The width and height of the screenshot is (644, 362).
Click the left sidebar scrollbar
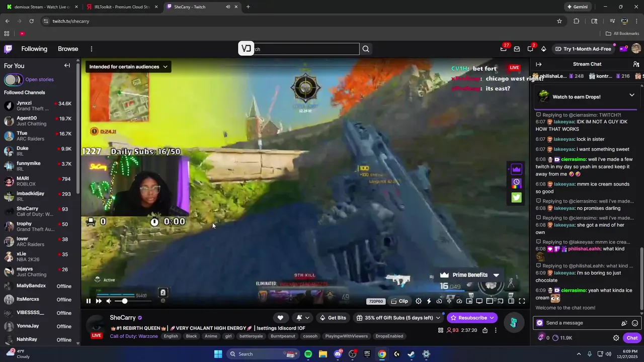click(x=78, y=128)
